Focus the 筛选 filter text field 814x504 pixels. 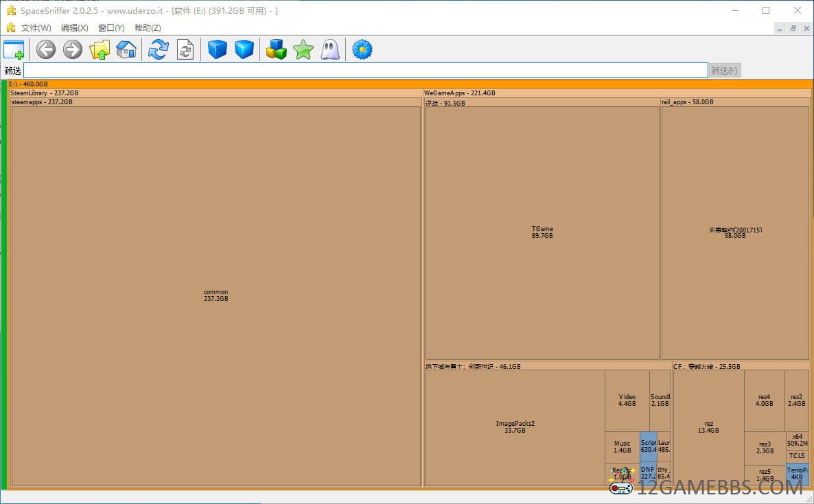coord(365,71)
